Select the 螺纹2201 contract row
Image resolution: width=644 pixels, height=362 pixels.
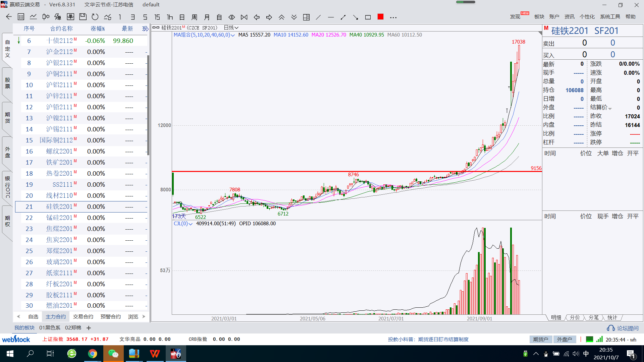pyautogui.click(x=81, y=151)
